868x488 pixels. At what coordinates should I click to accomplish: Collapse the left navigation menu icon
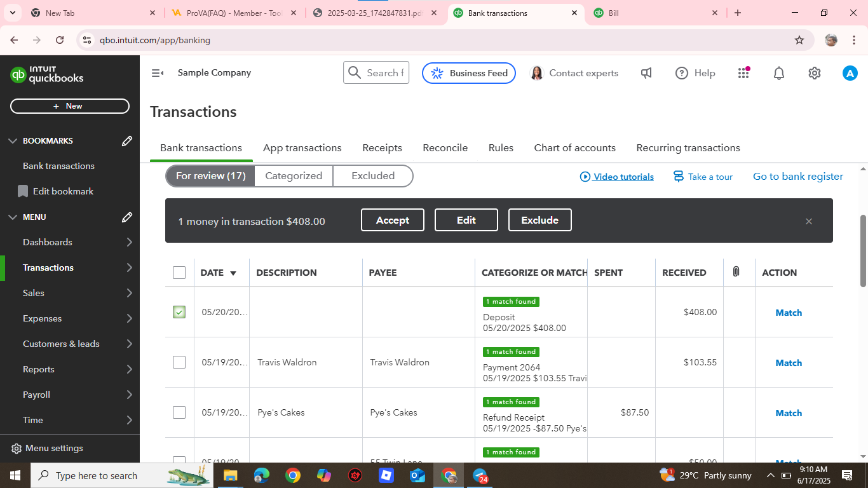pyautogui.click(x=158, y=73)
